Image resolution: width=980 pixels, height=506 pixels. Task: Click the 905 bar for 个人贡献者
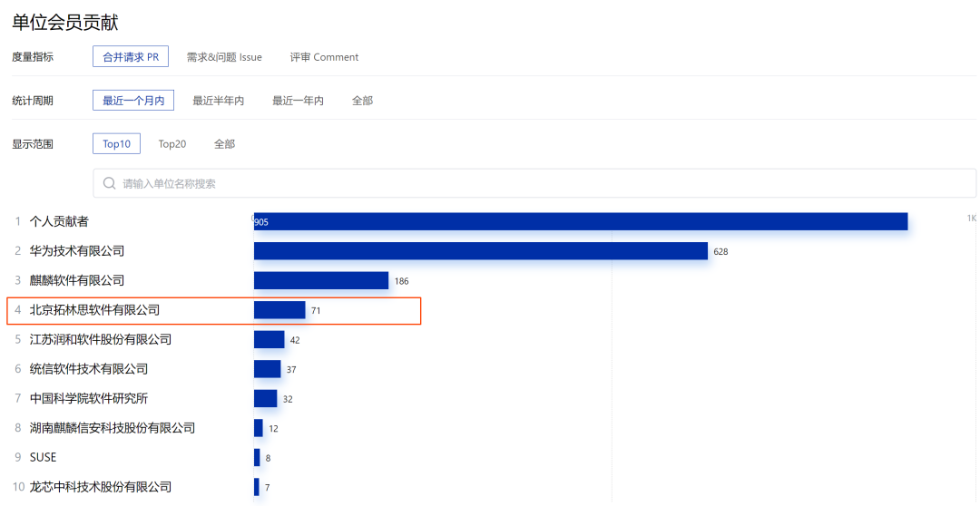coord(581,221)
